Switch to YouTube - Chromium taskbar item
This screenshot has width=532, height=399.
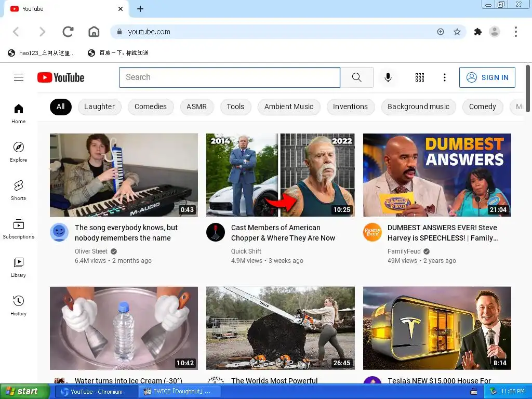coord(95,392)
